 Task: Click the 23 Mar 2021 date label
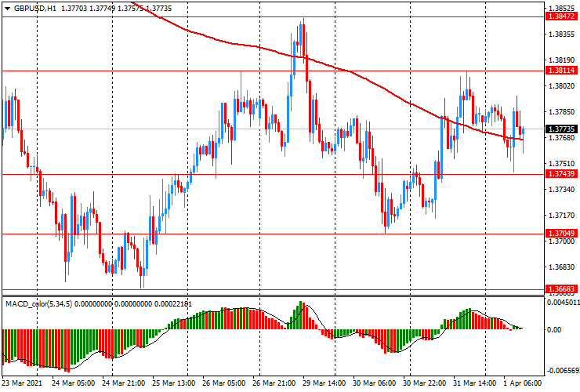click(x=22, y=383)
